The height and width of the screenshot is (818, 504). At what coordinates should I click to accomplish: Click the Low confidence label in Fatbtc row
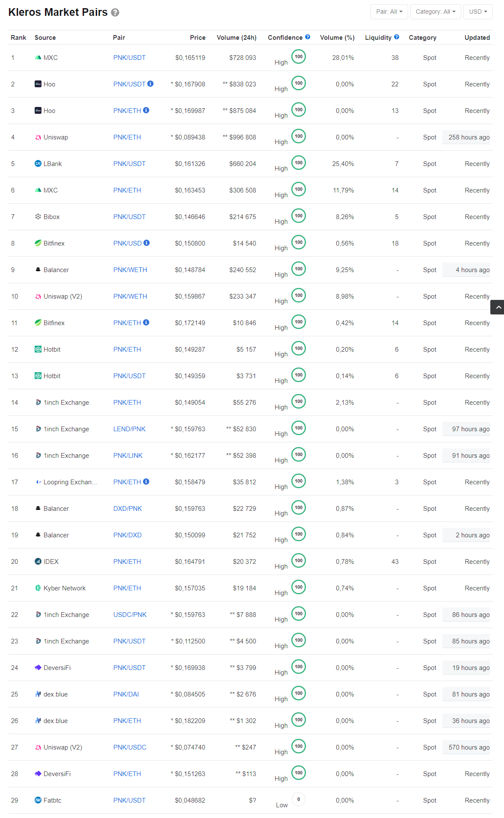click(282, 805)
